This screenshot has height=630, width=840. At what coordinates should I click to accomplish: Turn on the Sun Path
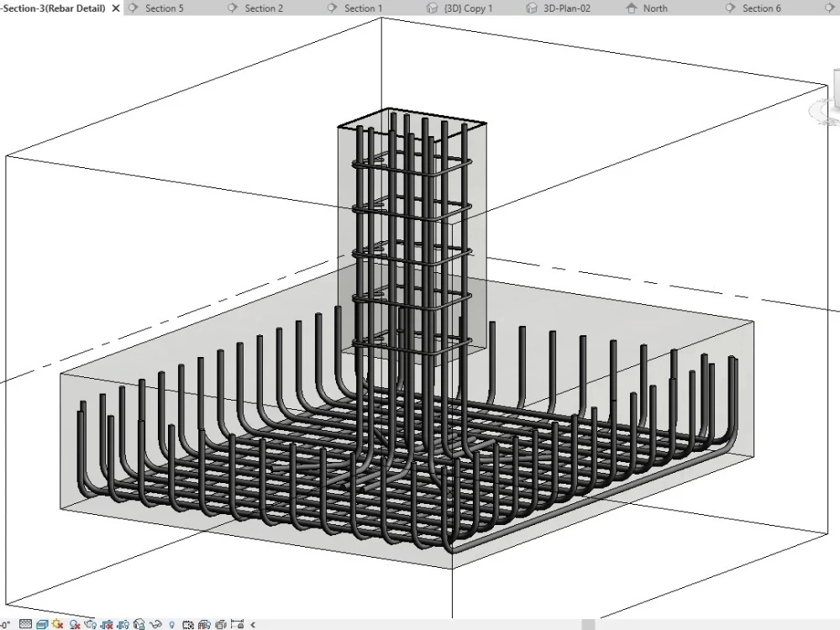pyautogui.click(x=58, y=623)
